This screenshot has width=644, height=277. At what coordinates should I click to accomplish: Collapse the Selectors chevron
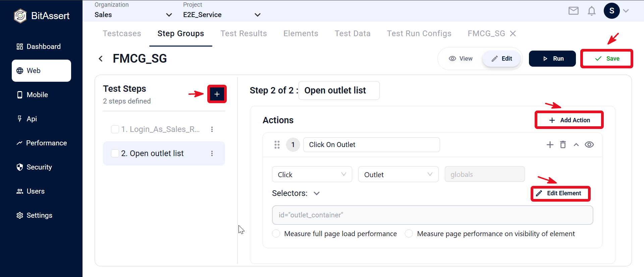(x=317, y=193)
